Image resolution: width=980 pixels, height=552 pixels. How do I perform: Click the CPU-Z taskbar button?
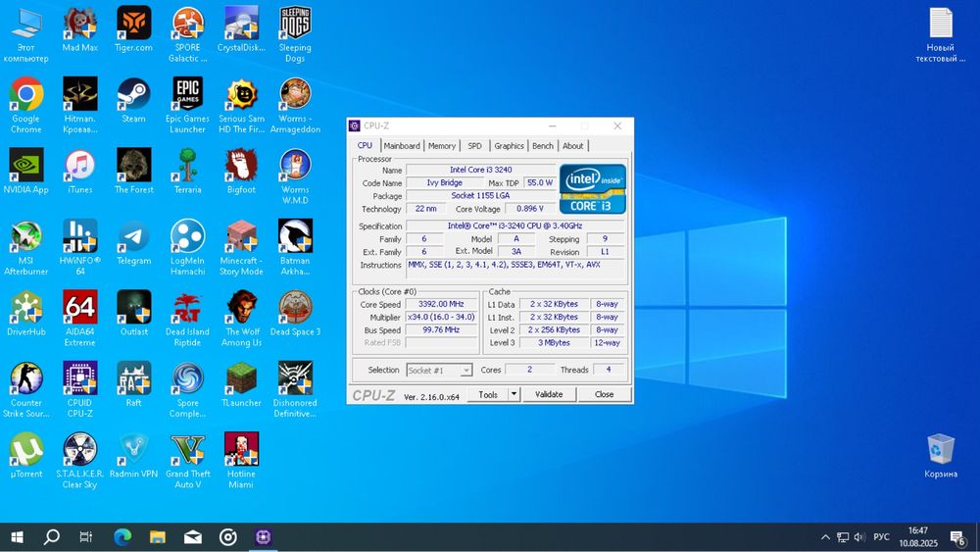coord(263,537)
